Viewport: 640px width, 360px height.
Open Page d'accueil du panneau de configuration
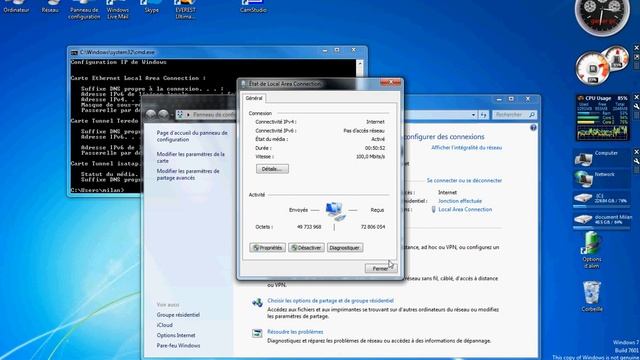coord(192,136)
